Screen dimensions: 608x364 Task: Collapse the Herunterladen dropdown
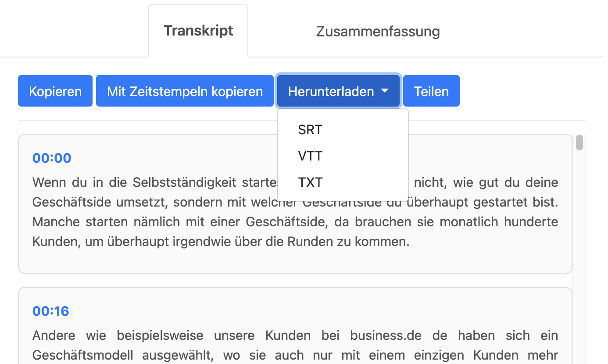click(x=338, y=91)
